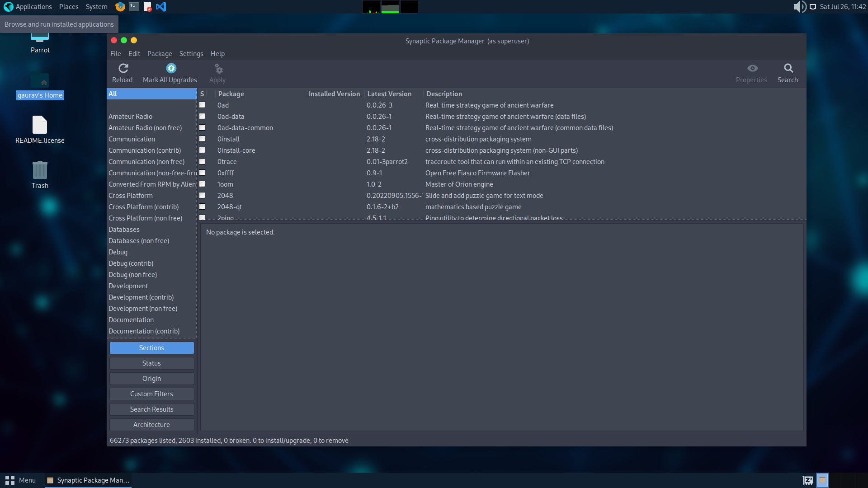The height and width of the screenshot is (488, 868).
Task: Launch Firefox from the top panel
Action: (120, 7)
